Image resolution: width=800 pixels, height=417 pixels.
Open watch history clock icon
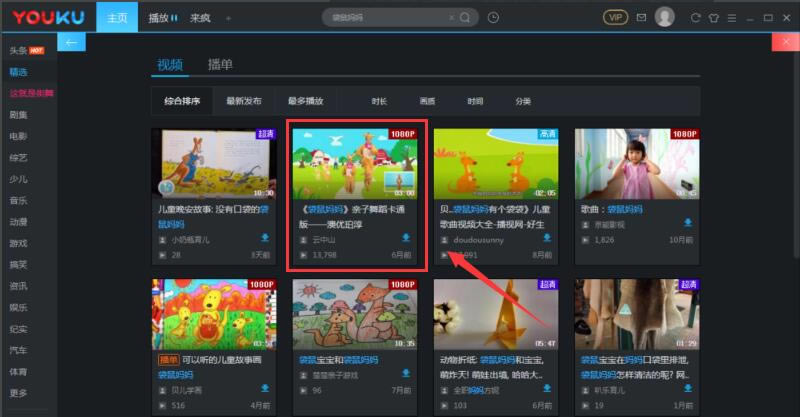point(493,17)
